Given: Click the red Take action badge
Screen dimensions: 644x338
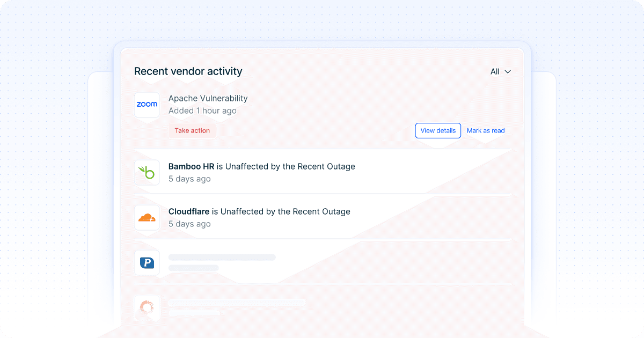Looking at the screenshot, I should pos(192,130).
